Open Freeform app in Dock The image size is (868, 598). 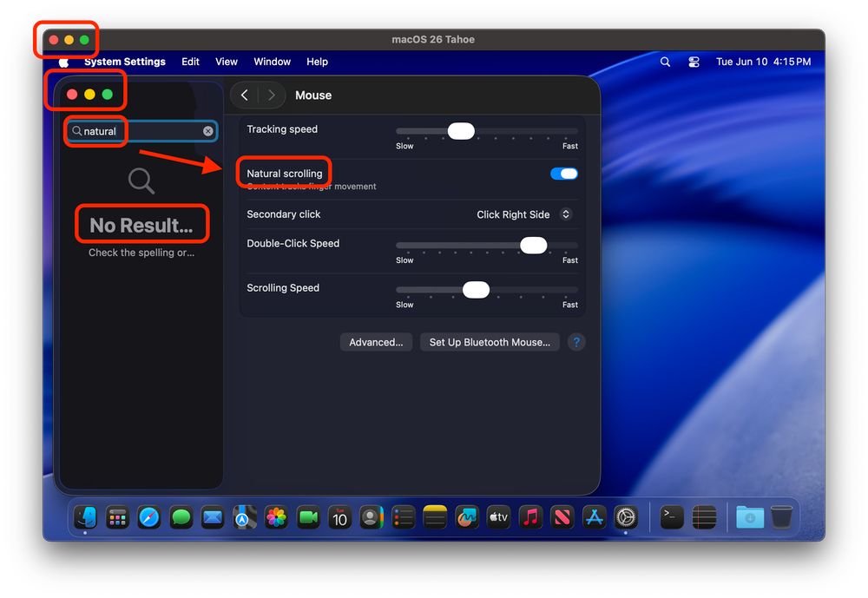467,517
